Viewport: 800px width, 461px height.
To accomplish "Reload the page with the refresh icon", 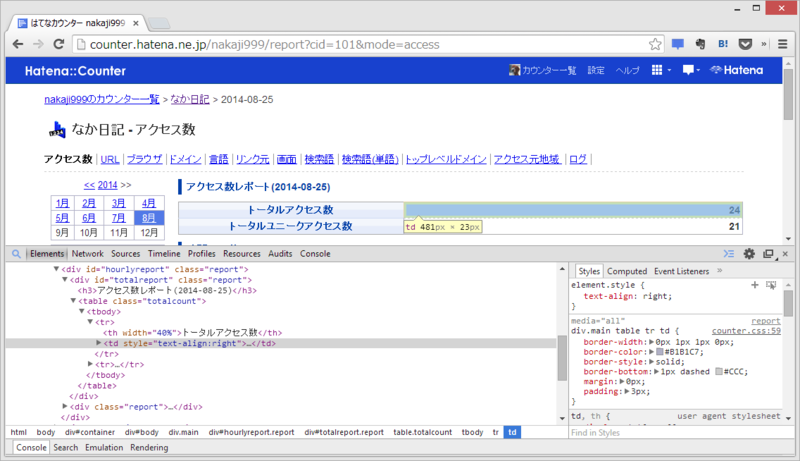I will [x=59, y=44].
